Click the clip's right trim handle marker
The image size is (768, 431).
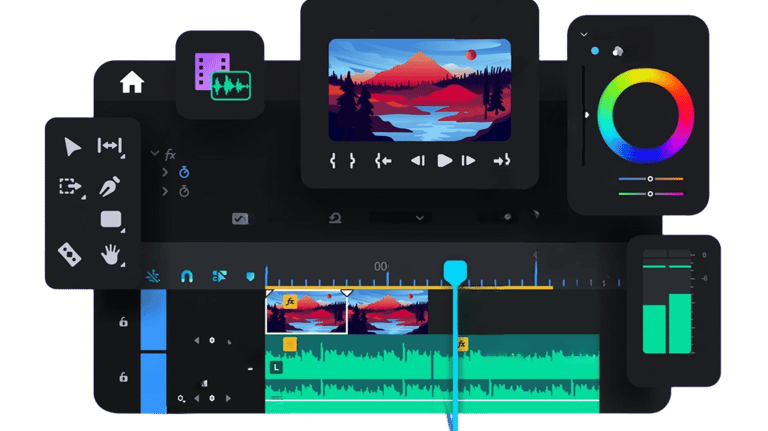[x=347, y=293]
